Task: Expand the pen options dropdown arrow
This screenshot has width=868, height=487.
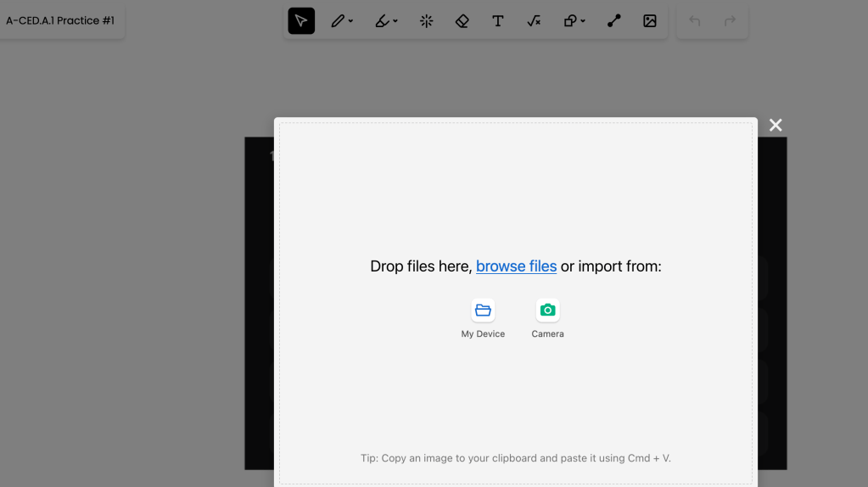Action: (x=351, y=21)
